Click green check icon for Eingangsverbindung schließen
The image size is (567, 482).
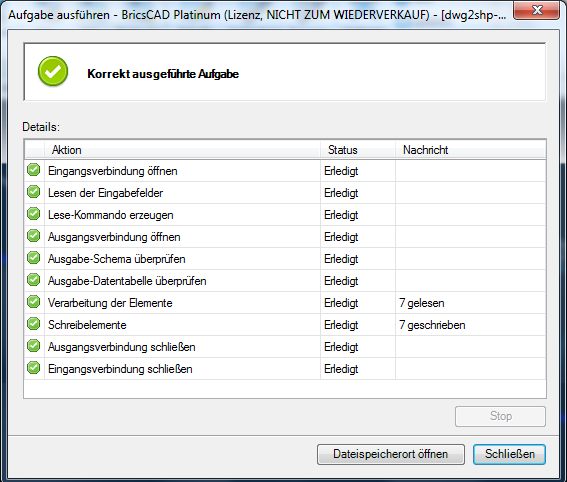point(34,368)
